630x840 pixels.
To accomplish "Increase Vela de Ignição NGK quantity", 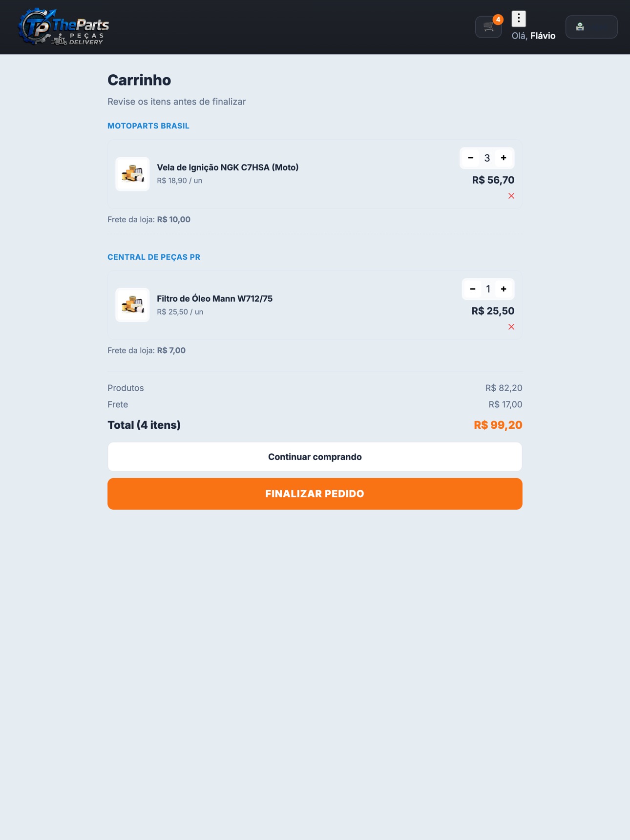I will coord(504,158).
